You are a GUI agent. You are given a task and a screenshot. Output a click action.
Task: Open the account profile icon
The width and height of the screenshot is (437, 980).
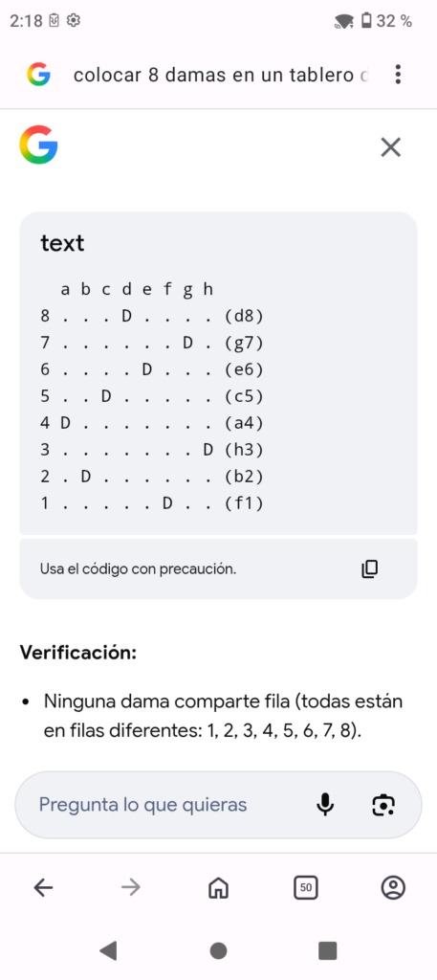tap(393, 887)
